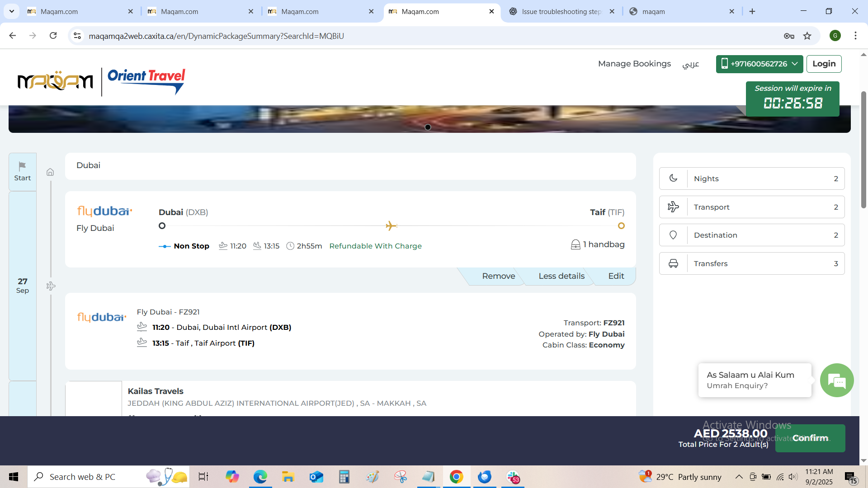Collapse flight info with Less details
The image size is (868, 488).
561,276
